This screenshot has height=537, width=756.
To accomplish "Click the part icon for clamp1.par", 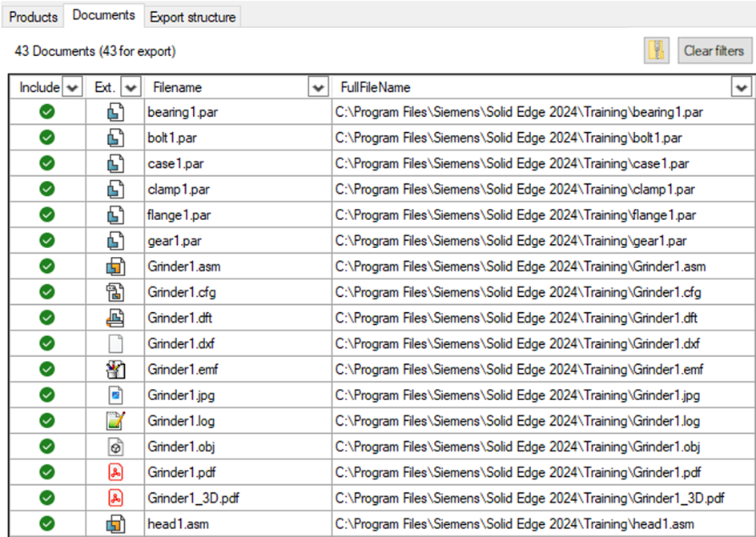I will click(115, 190).
